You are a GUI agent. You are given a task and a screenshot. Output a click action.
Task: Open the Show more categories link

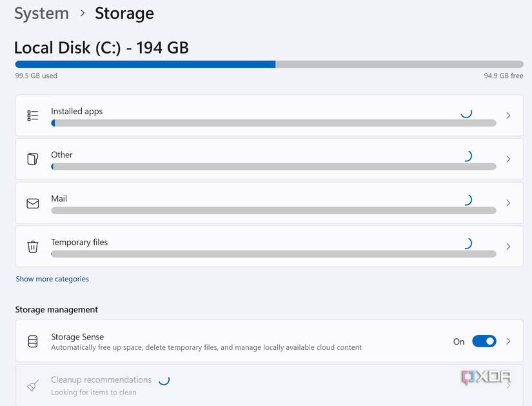[x=52, y=278]
